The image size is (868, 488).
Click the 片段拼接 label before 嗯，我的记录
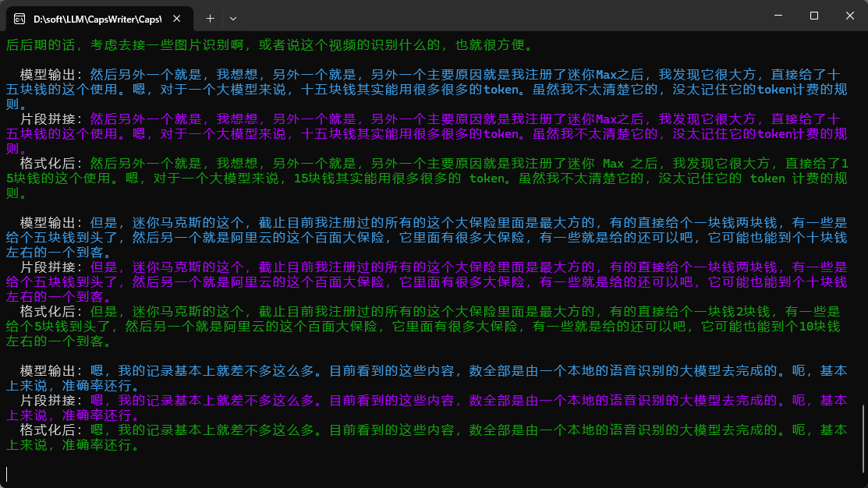(x=51, y=401)
